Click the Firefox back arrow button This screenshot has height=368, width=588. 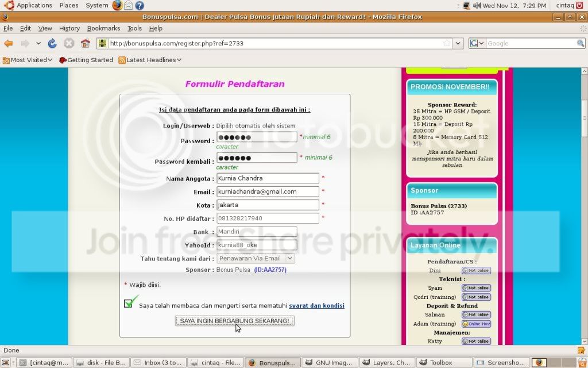click(9, 43)
